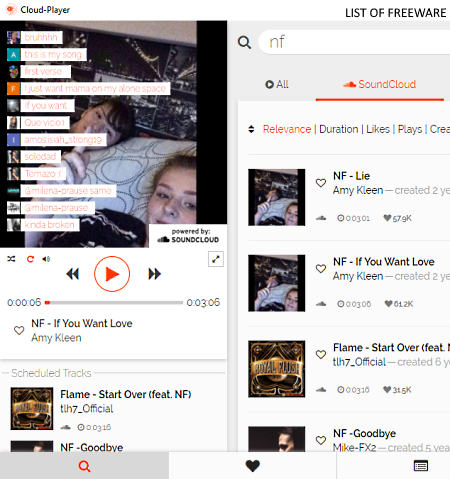Click the now playing NF - If You Want Love title
The height and width of the screenshot is (479, 450).
[82, 323]
